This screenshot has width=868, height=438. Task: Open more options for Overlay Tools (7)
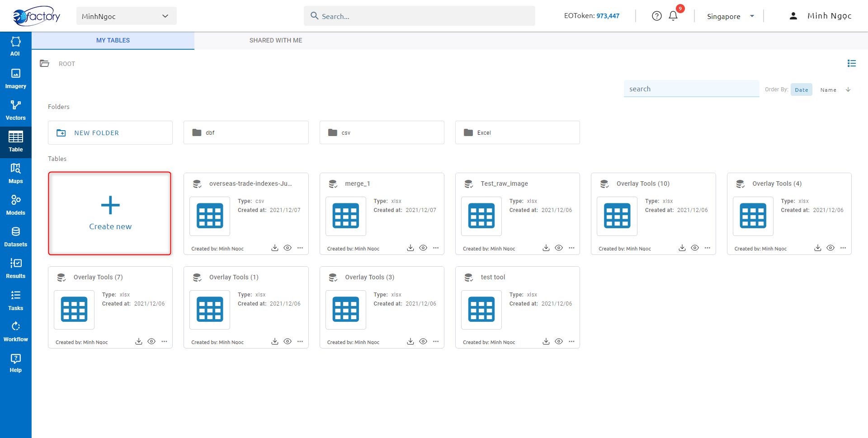[164, 341]
